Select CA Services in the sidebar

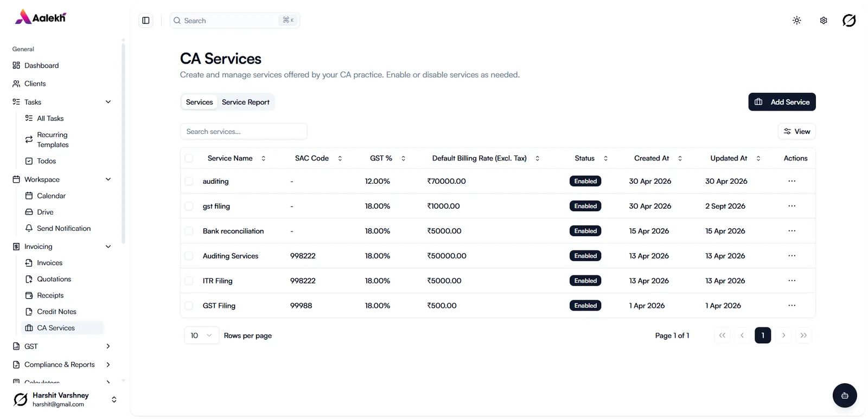[x=62, y=328]
